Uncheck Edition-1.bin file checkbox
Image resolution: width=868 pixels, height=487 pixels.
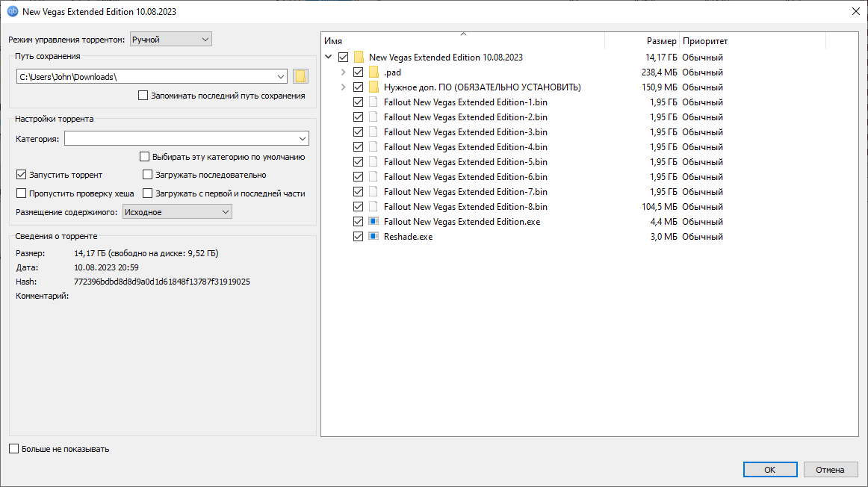tap(358, 102)
